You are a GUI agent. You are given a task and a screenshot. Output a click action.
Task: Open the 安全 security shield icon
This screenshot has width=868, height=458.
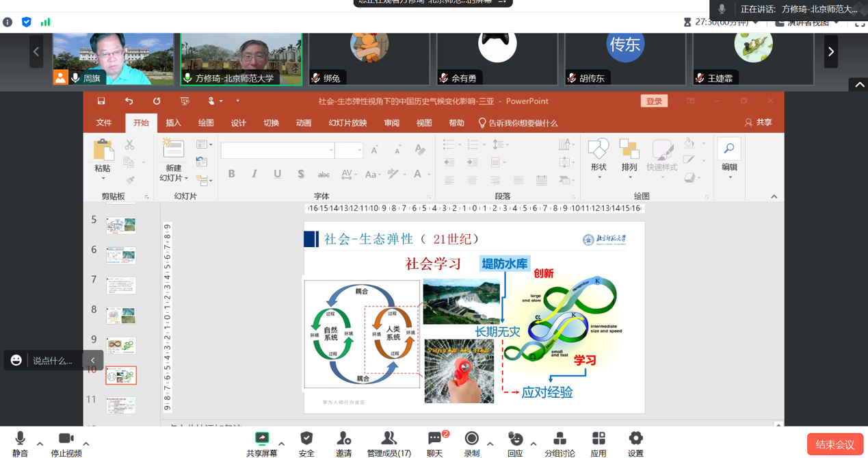[306, 439]
